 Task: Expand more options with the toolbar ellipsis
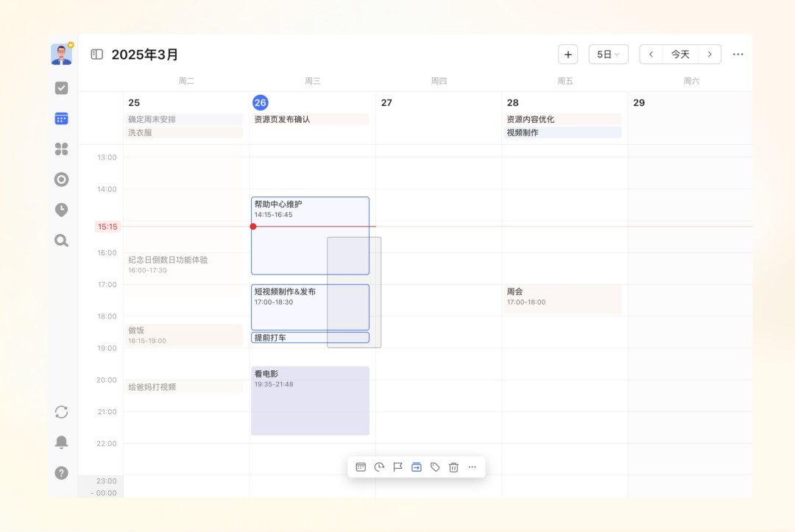[472, 467]
